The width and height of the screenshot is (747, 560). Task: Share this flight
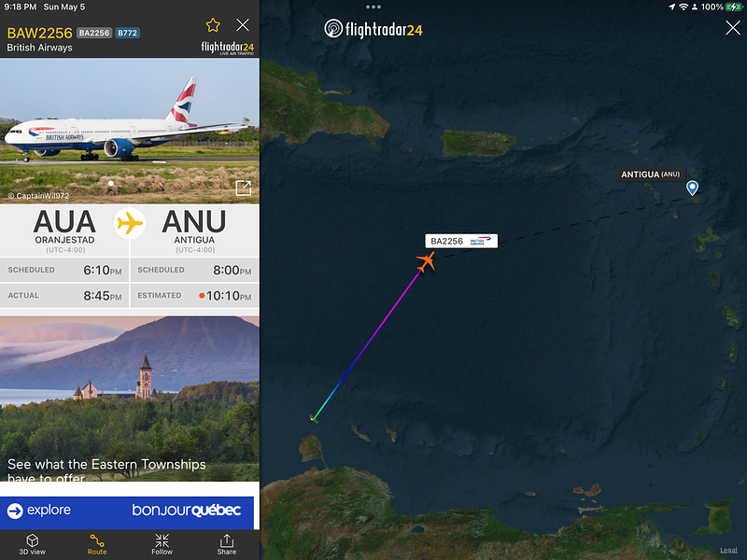tap(227, 544)
